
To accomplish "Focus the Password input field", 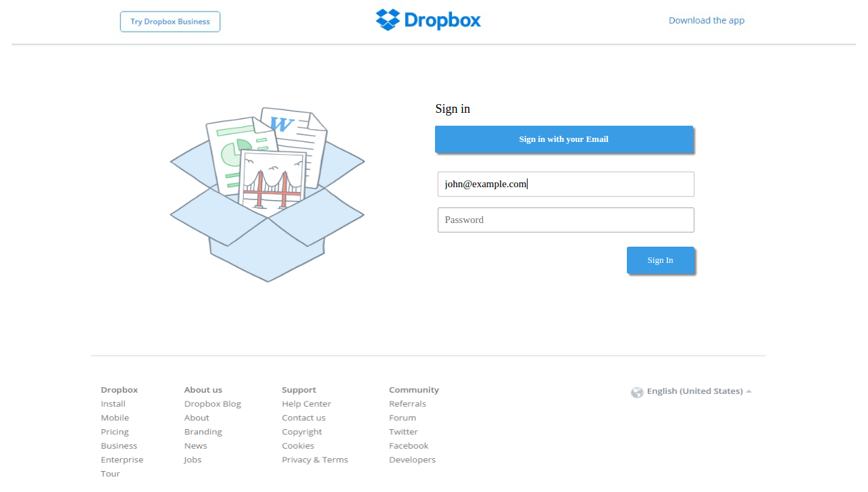I will point(566,220).
